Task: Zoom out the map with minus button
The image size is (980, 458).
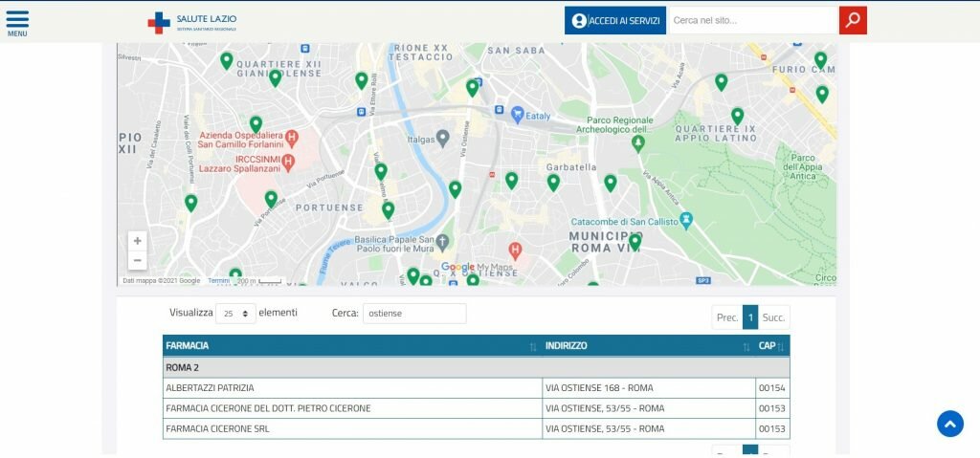Action: pos(138,261)
